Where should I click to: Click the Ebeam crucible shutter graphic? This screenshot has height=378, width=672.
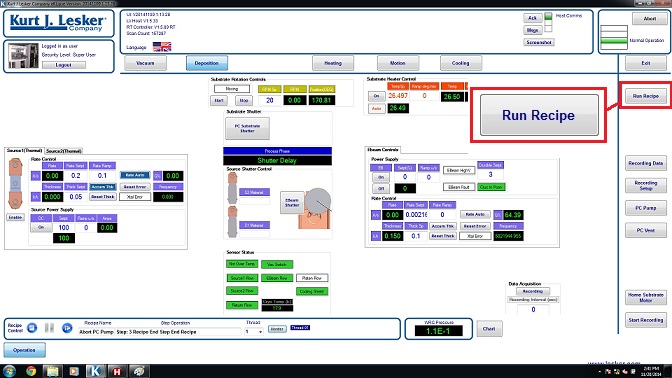tap(315, 208)
